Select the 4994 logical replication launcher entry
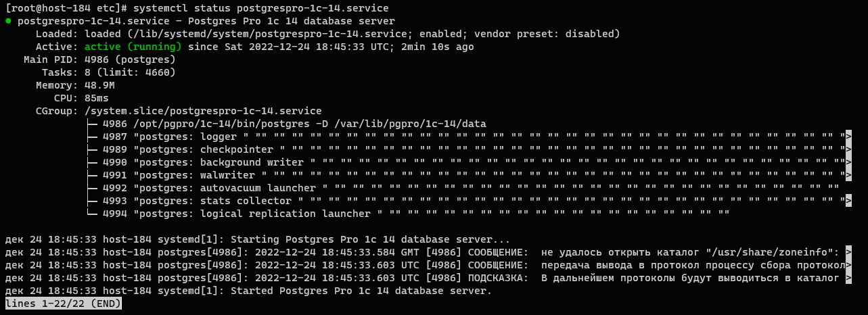 point(237,214)
